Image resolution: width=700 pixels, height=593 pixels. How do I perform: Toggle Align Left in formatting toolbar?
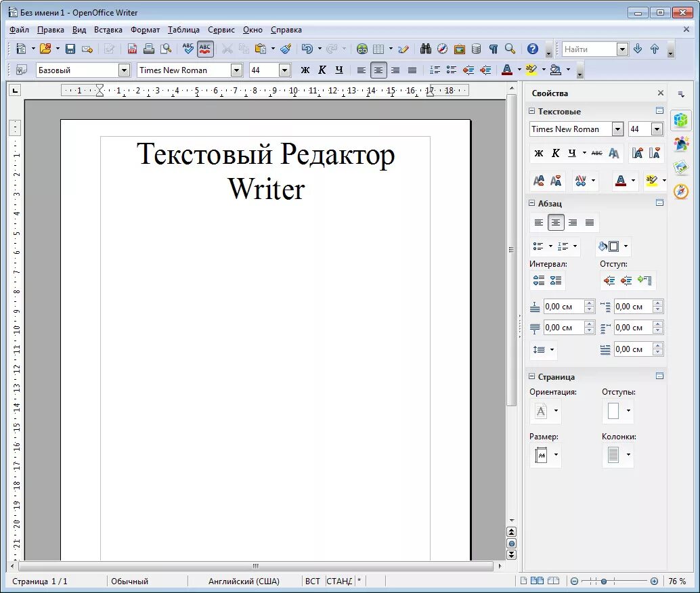pos(361,70)
